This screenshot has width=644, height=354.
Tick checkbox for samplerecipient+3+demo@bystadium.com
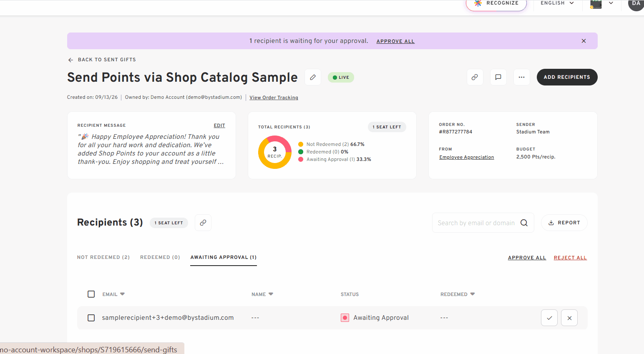(x=91, y=318)
